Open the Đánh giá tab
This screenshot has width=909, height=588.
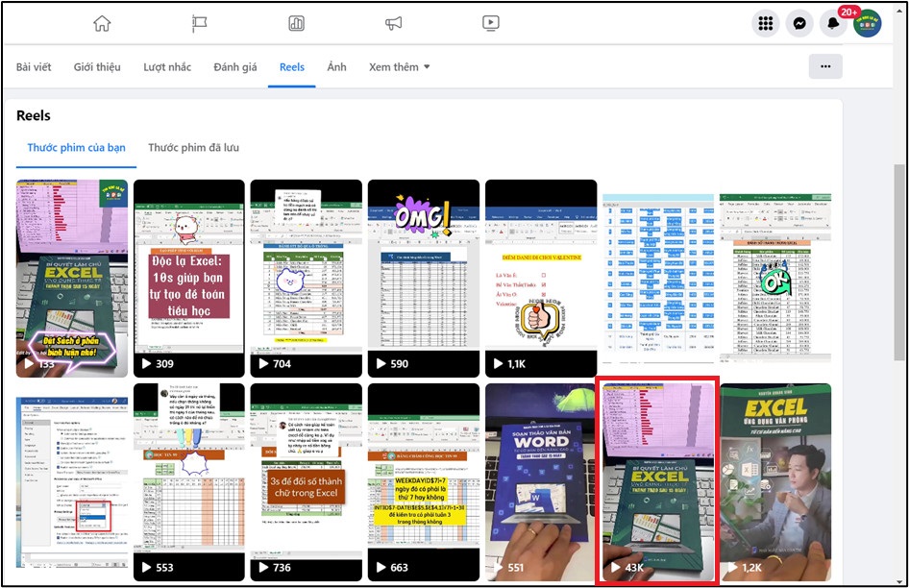(x=234, y=67)
